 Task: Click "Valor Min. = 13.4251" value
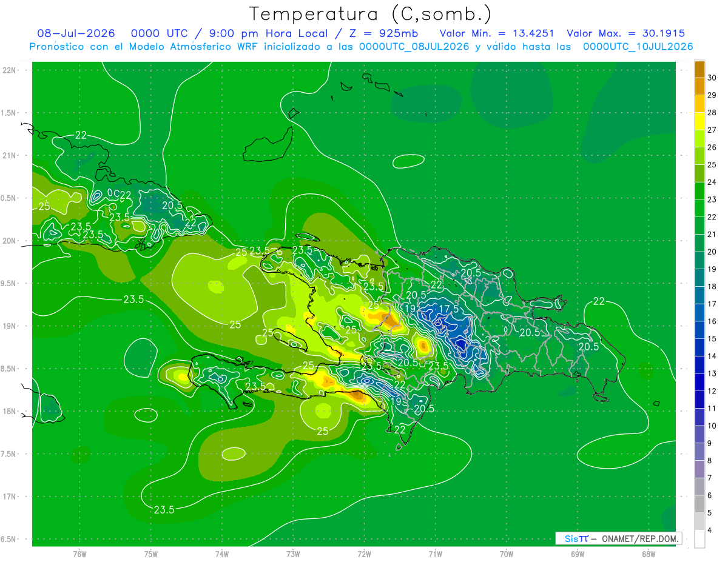[x=497, y=33]
